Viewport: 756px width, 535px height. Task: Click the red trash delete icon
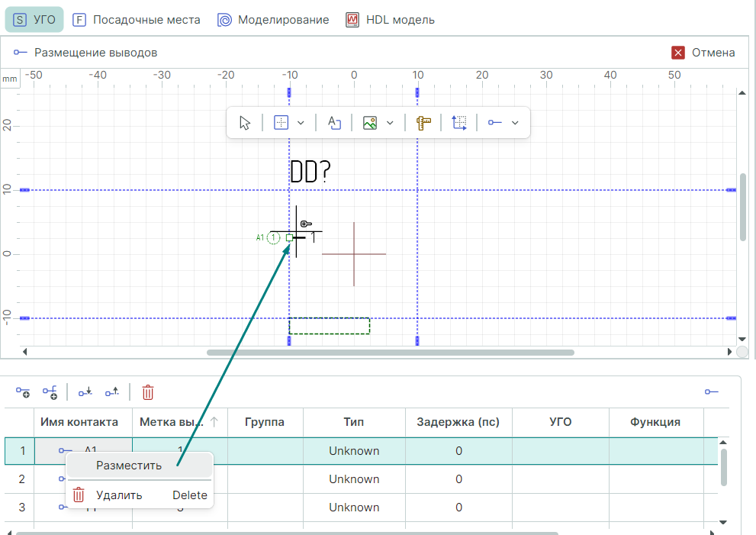(x=148, y=392)
